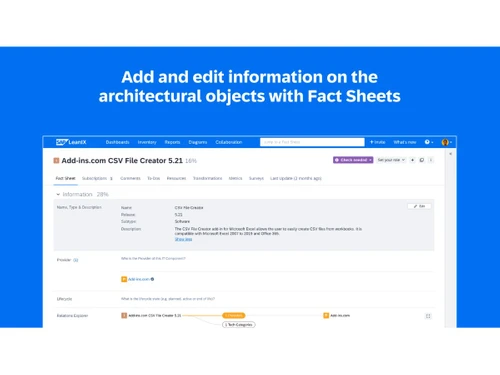Screen dimensions: 500x375
Task: Open the Comments tab
Action: [130, 178]
